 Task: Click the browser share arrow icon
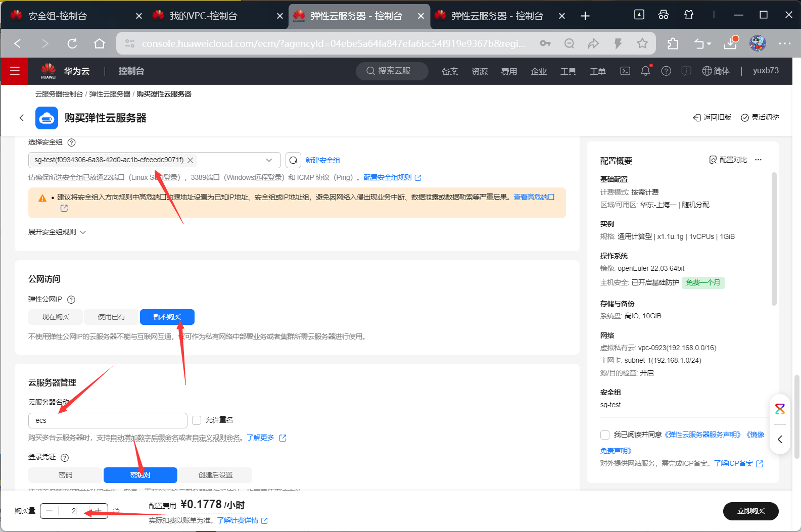click(593, 43)
